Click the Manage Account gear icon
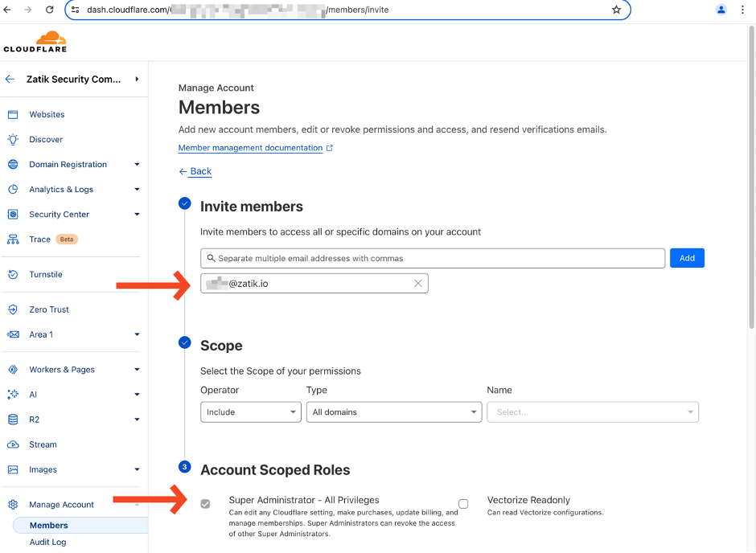756x553 pixels. coord(13,505)
